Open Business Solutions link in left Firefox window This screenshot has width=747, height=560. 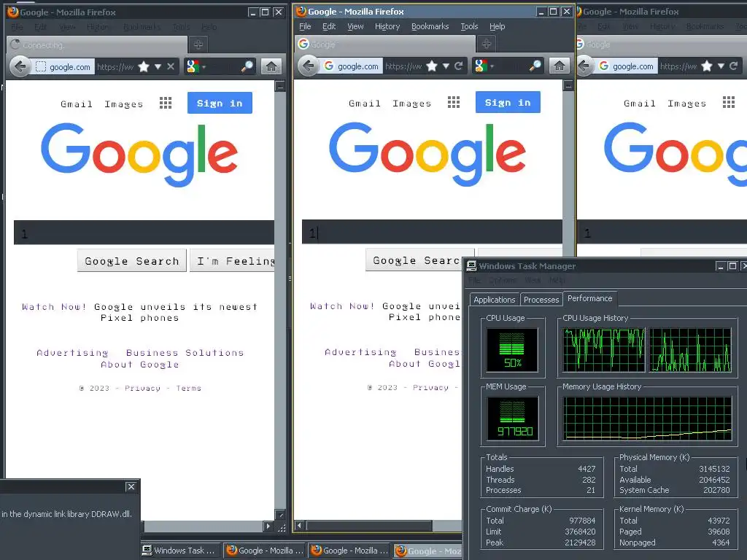click(185, 353)
